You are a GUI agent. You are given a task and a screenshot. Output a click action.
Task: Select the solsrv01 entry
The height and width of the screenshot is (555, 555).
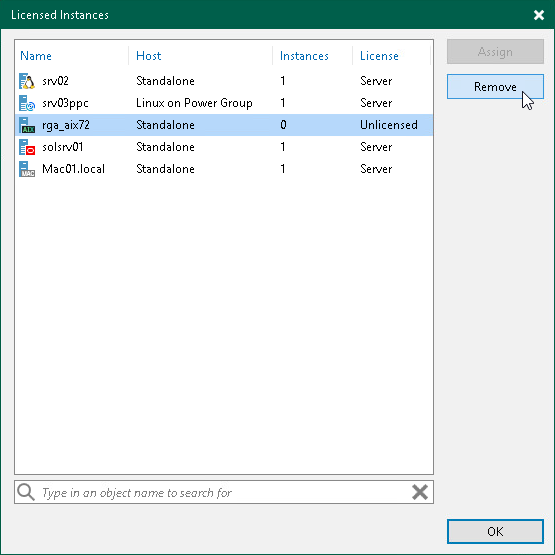coord(63,147)
